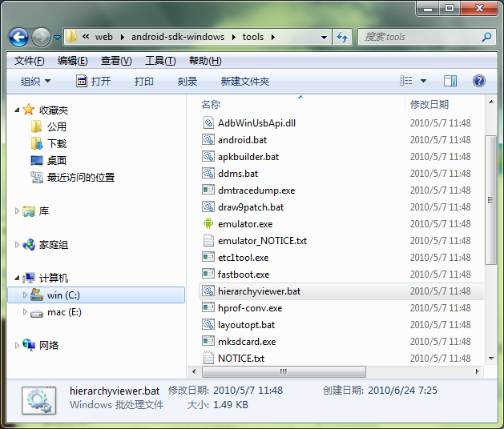Click scroll-down arrow of file list
The height and width of the screenshot is (429, 504).
coord(491,358)
